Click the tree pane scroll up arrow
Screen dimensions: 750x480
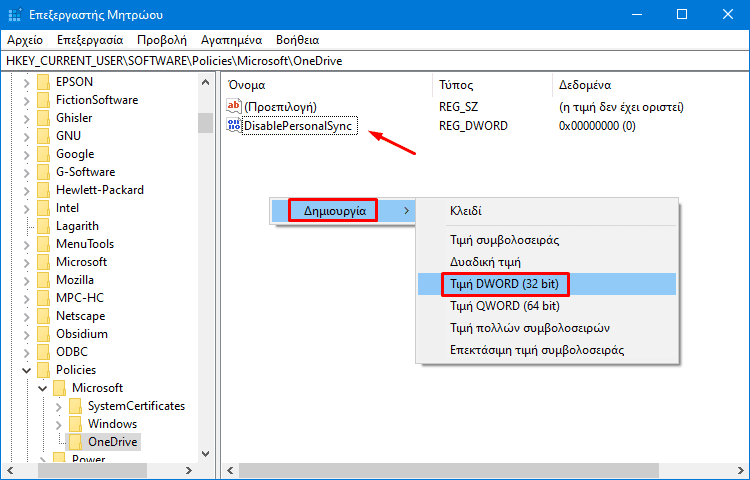pyautogui.click(x=206, y=82)
